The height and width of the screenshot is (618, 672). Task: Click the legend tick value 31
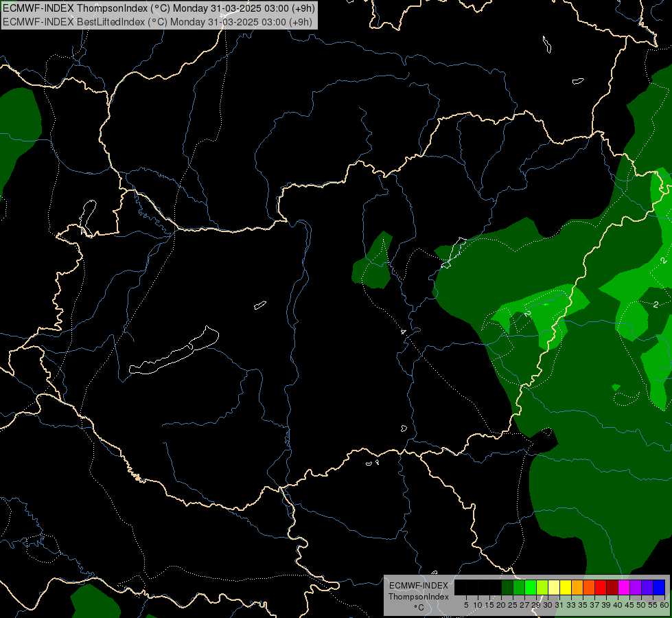tap(559, 605)
